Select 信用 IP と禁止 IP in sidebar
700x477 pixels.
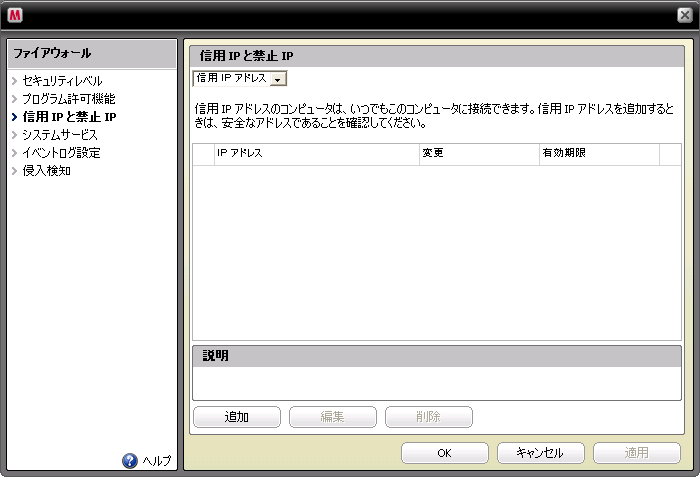[69, 117]
